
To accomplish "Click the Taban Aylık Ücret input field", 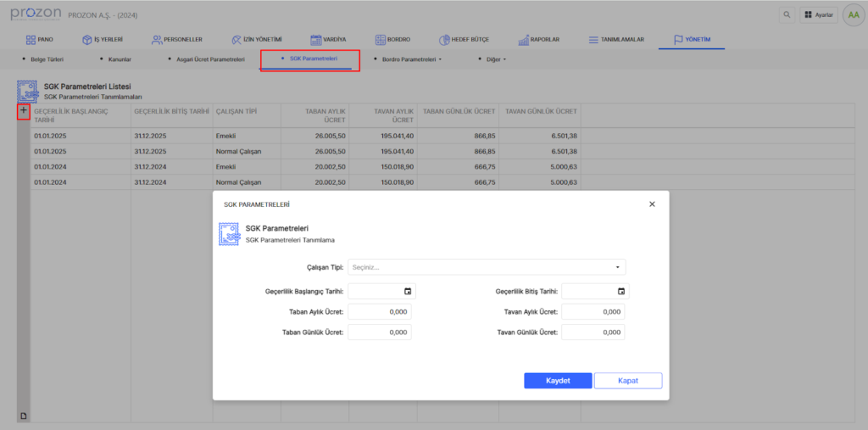I will click(379, 312).
